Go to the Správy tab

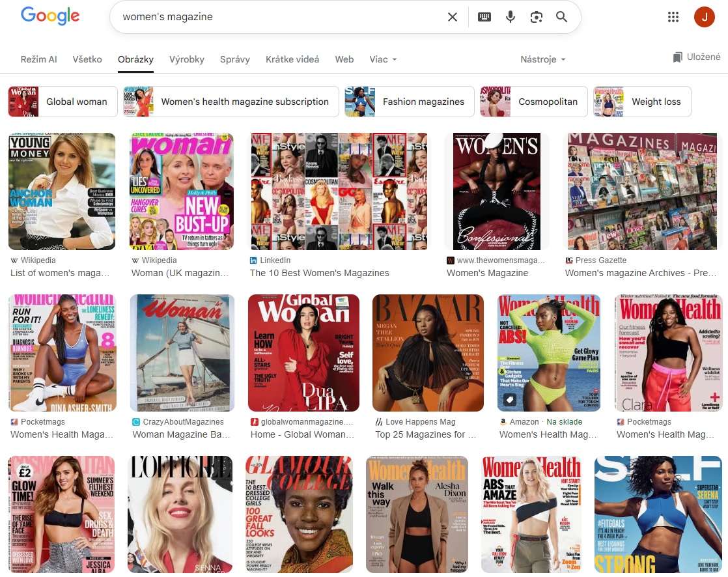pos(235,59)
